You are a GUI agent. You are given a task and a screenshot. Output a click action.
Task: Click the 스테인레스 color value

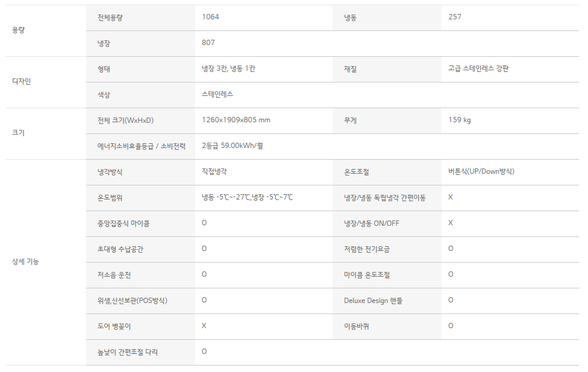pos(217,94)
